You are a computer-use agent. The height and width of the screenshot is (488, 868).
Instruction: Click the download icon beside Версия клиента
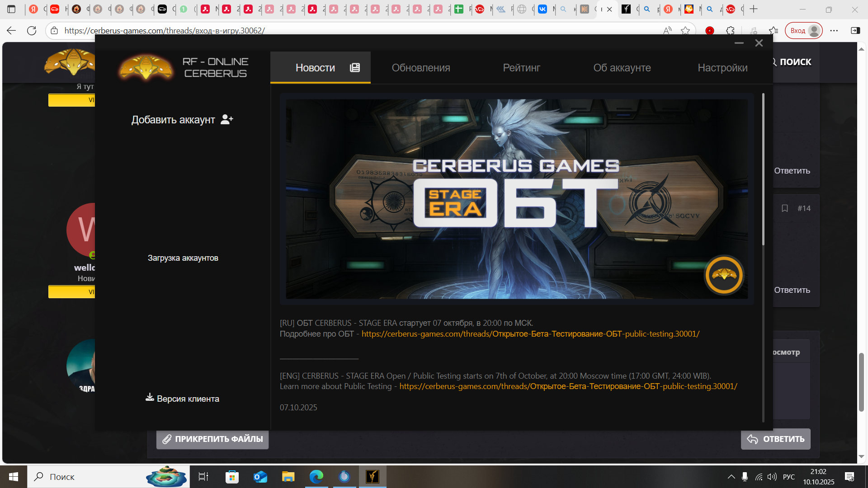pos(150,397)
